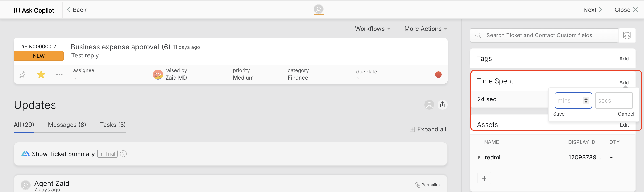Select the All (29) tab
Screen dimensions: 644x192
click(x=24, y=125)
